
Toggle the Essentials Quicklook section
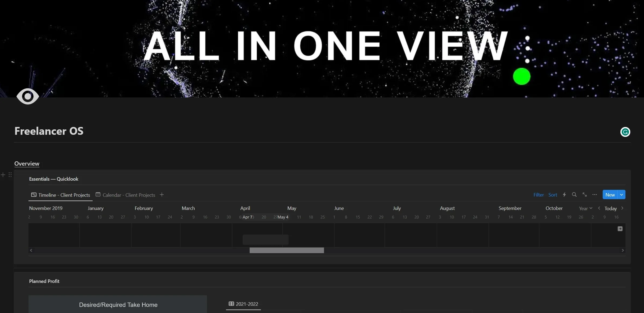point(53,179)
